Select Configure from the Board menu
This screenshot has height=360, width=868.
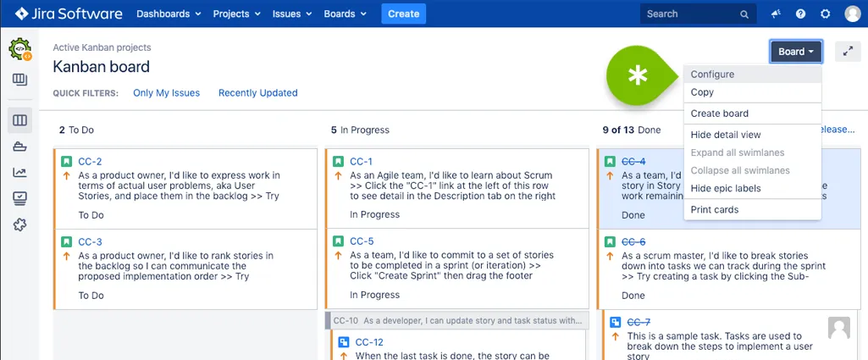click(752, 75)
